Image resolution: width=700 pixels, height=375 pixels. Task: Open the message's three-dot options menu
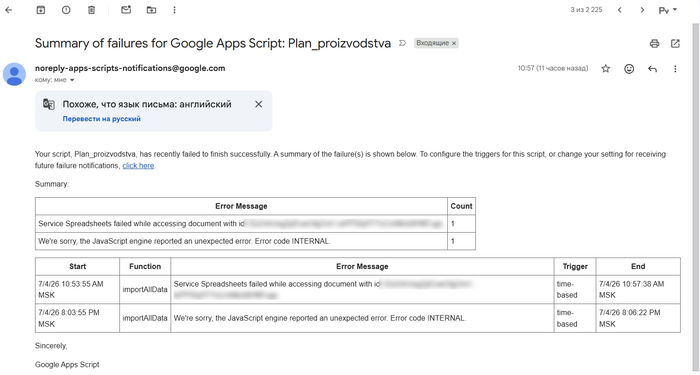tap(675, 69)
